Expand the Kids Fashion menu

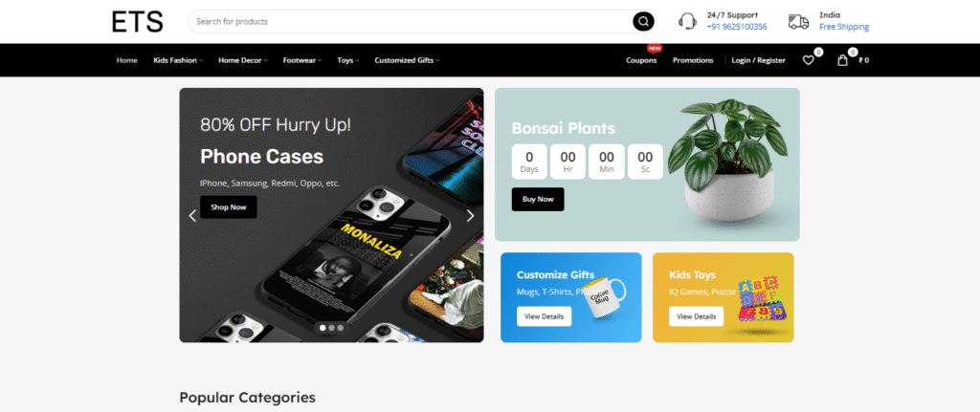point(178,60)
